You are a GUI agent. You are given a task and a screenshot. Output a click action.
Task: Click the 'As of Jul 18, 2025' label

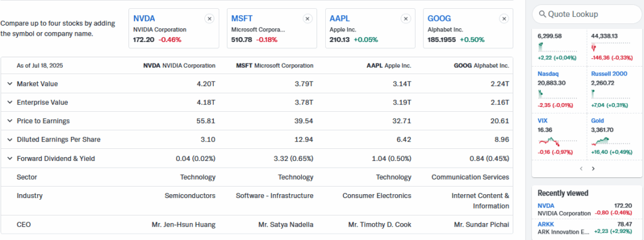tap(40, 65)
